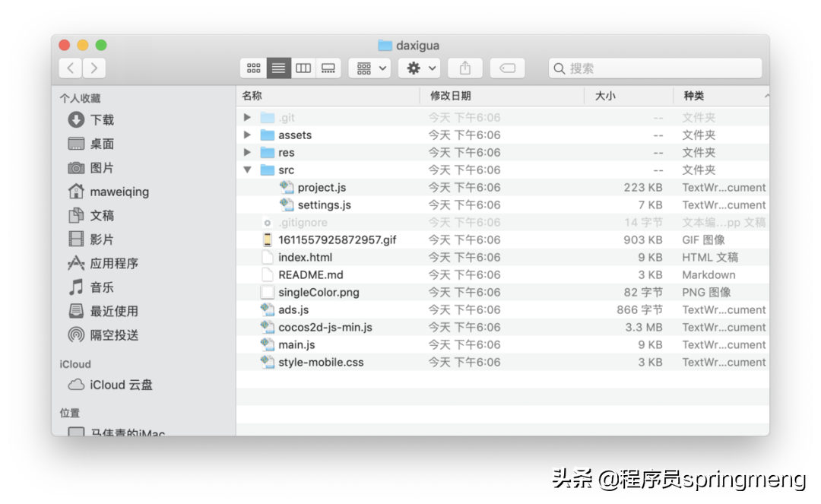Switch to gallery view
The height and width of the screenshot is (504, 821).
point(328,68)
